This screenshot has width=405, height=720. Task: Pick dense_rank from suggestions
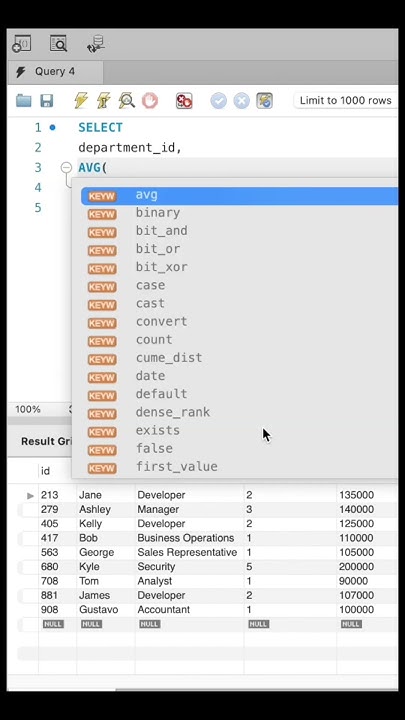click(x=239, y=413)
